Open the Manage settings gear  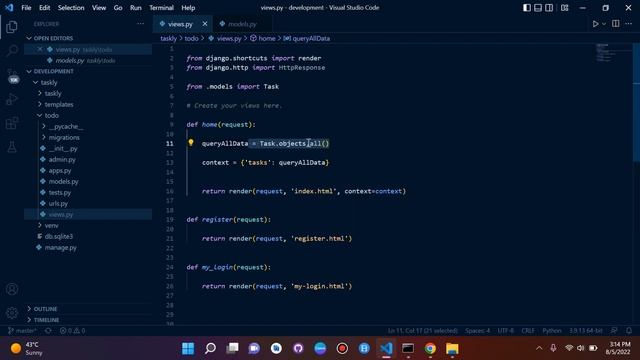tap(12, 313)
